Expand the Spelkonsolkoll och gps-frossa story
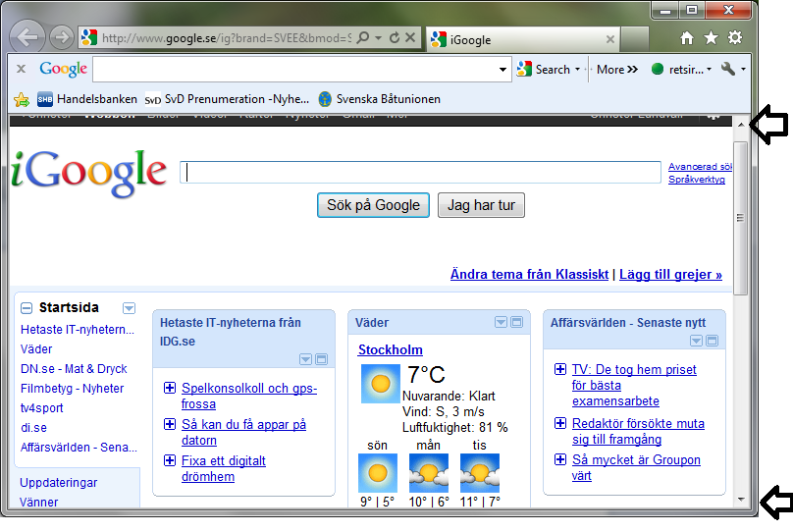Image resolution: width=793 pixels, height=532 pixels. point(170,388)
